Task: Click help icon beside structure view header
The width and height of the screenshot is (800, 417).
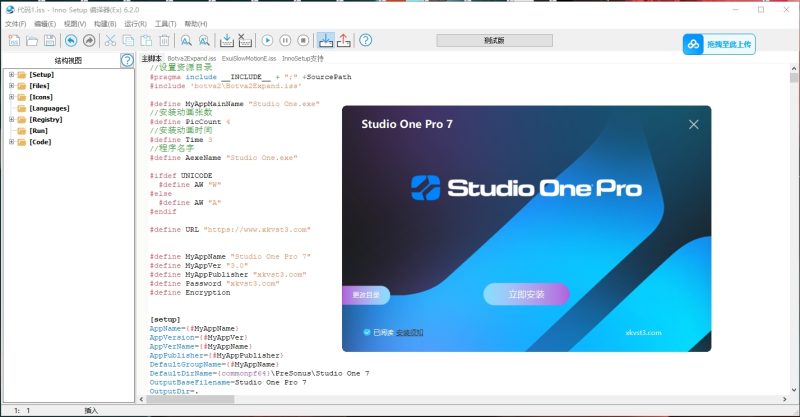Action: click(127, 60)
